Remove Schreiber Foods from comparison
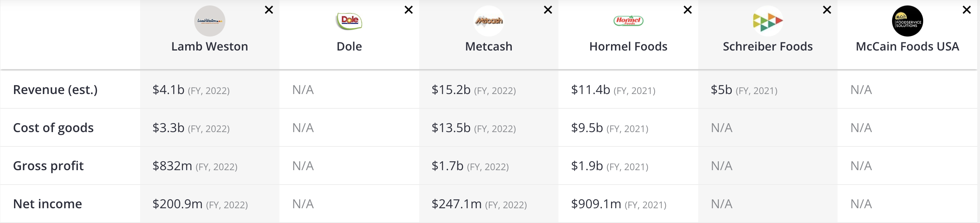This screenshot has width=980, height=223. 827,10
